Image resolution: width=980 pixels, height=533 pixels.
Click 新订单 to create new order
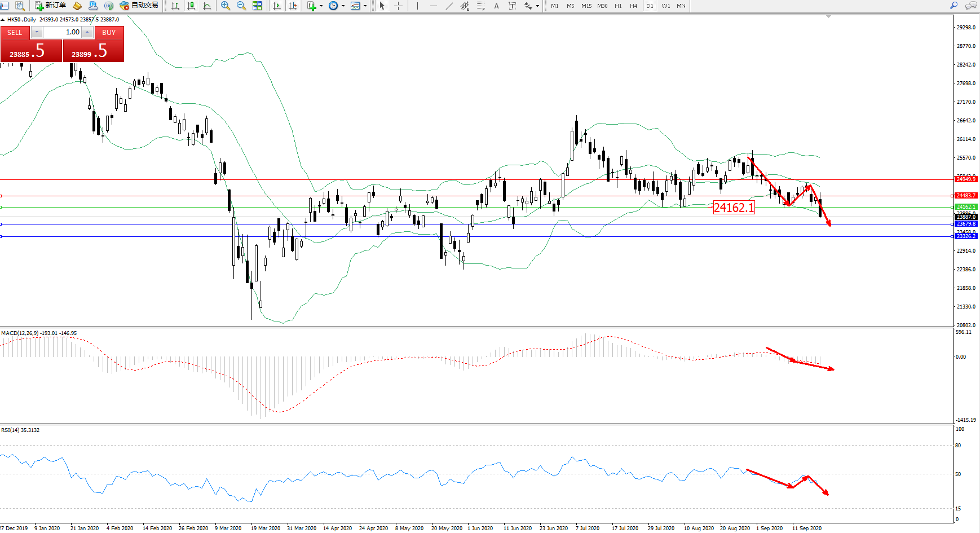point(50,6)
